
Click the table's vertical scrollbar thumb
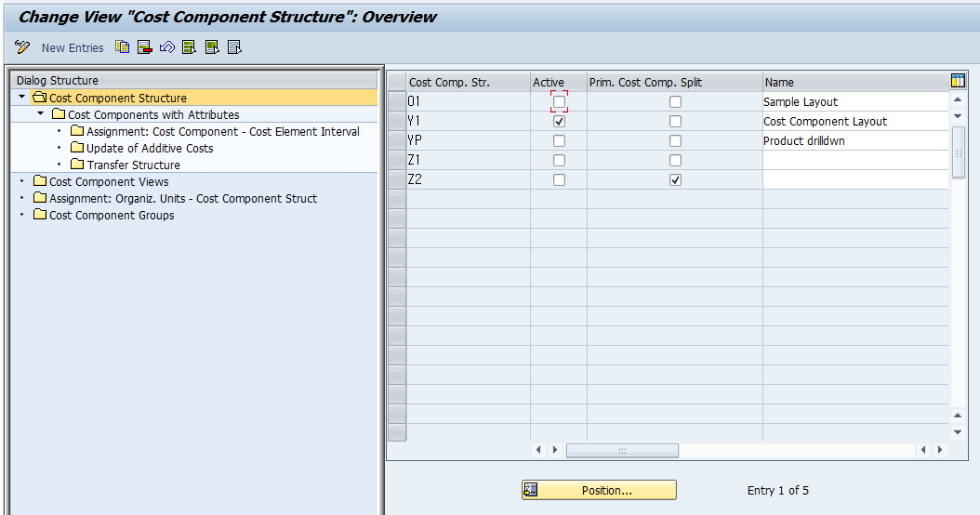pos(958,152)
